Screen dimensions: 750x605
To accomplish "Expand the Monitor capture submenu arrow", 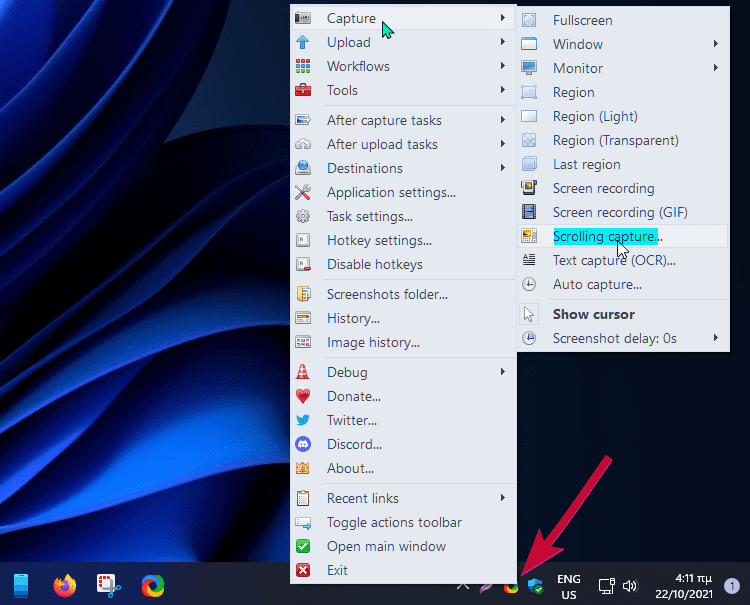I will (716, 67).
